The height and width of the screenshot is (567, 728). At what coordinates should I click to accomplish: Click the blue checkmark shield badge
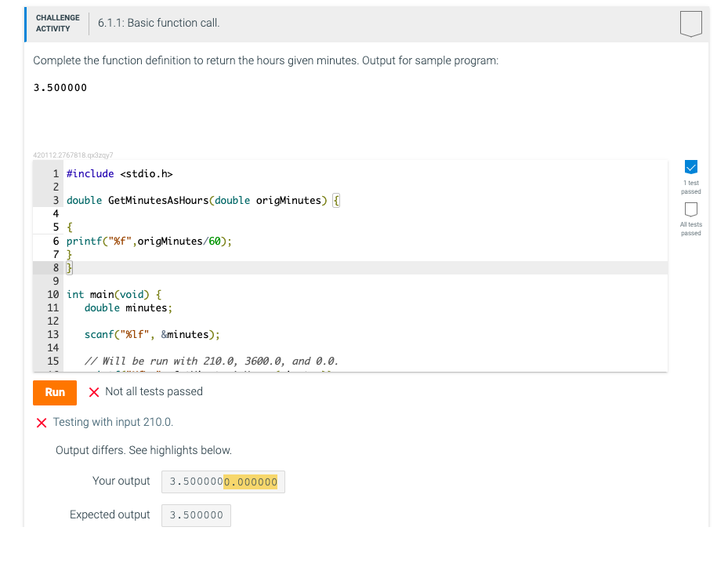pyautogui.click(x=690, y=167)
